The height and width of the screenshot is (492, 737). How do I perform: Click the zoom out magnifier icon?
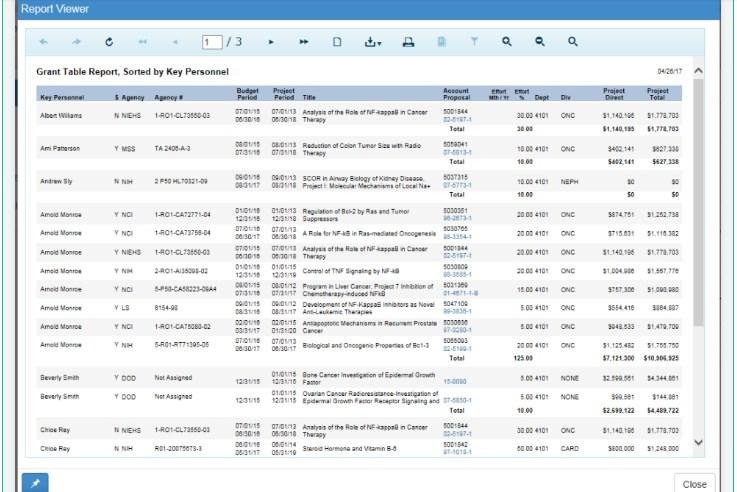point(540,42)
